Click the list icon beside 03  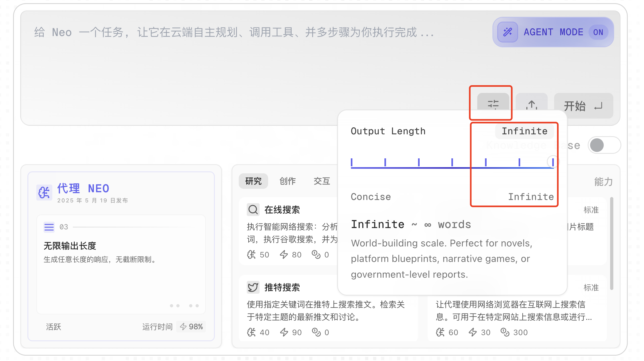pyautogui.click(x=49, y=227)
